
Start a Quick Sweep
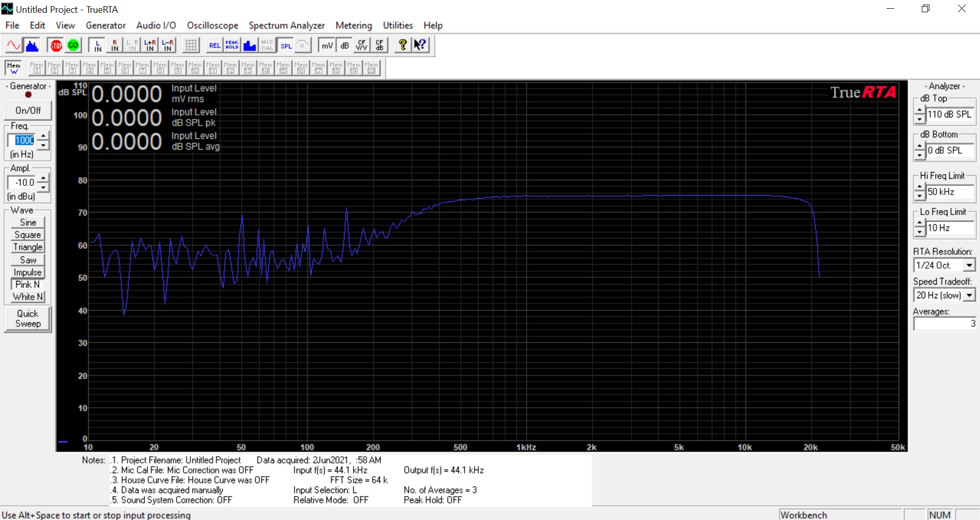point(28,319)
